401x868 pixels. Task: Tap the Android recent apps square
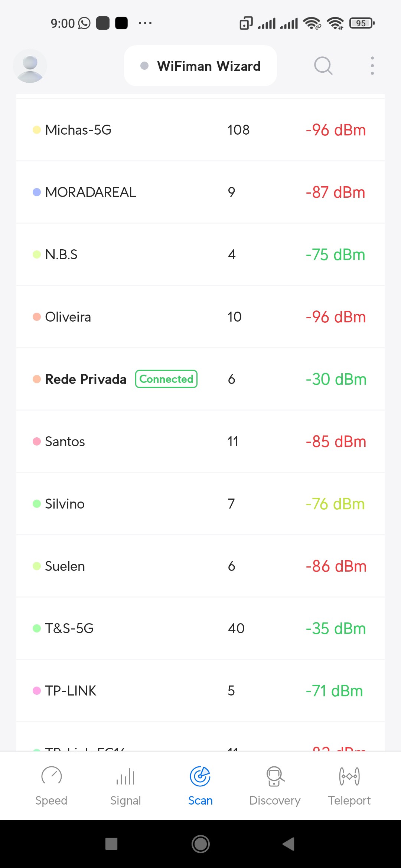click(111, 844)
